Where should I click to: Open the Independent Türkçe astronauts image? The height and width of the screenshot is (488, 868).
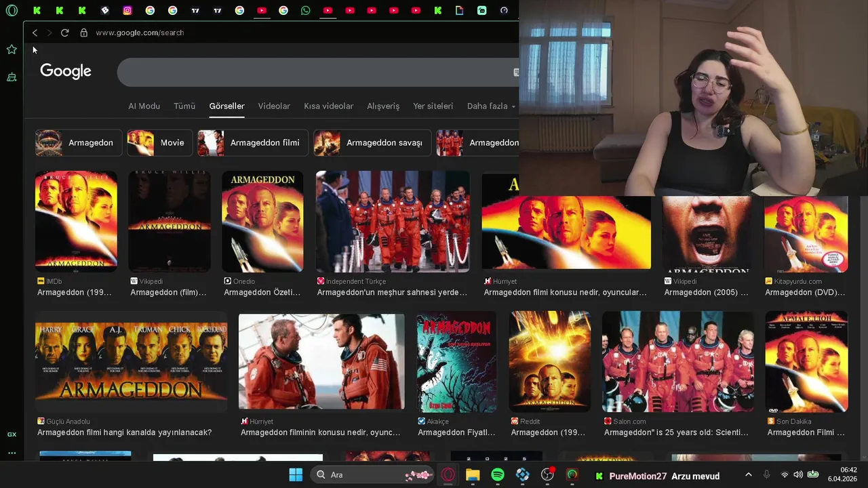coord(393,222)
